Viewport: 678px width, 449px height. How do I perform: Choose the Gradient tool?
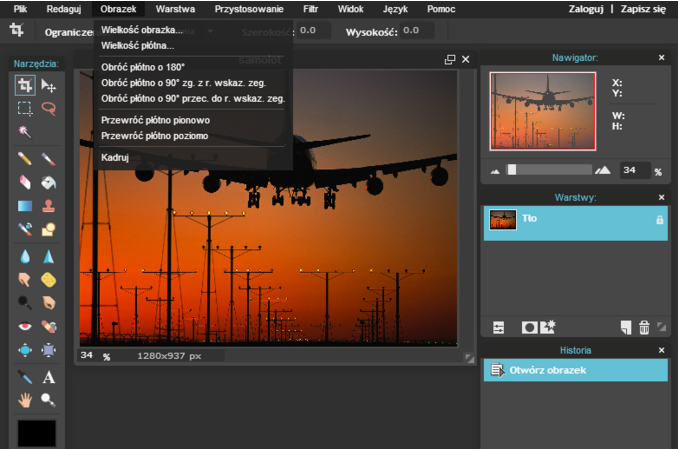25,206
